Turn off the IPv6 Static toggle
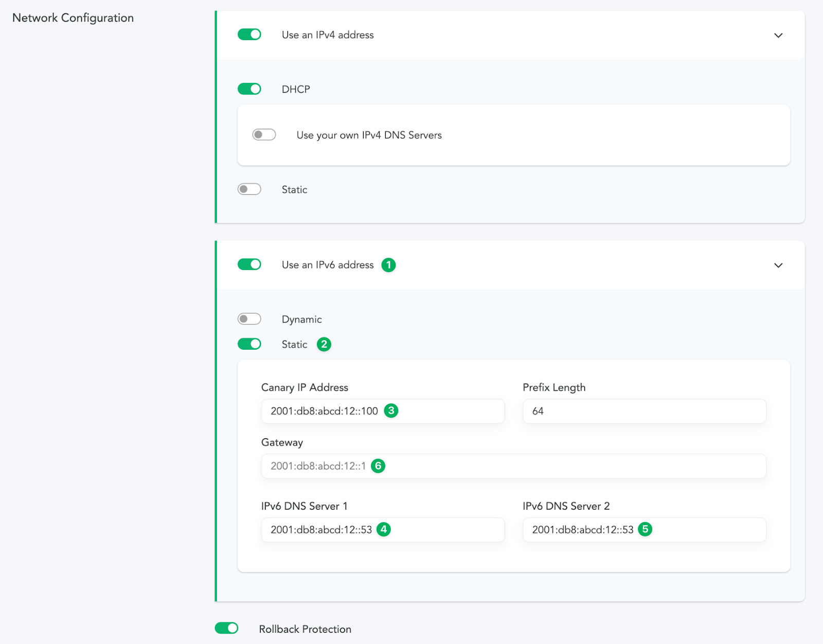The width and height of the screenshot is (823, 644). (249, 344)
